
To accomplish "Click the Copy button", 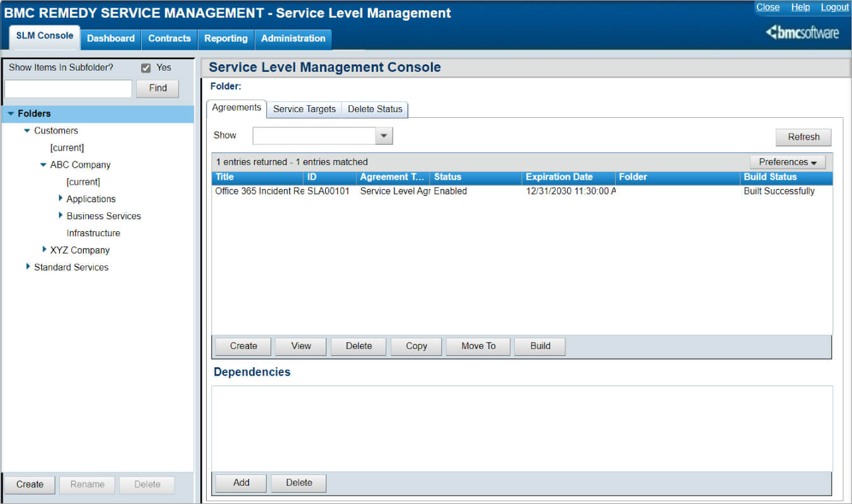I will 416,346.
